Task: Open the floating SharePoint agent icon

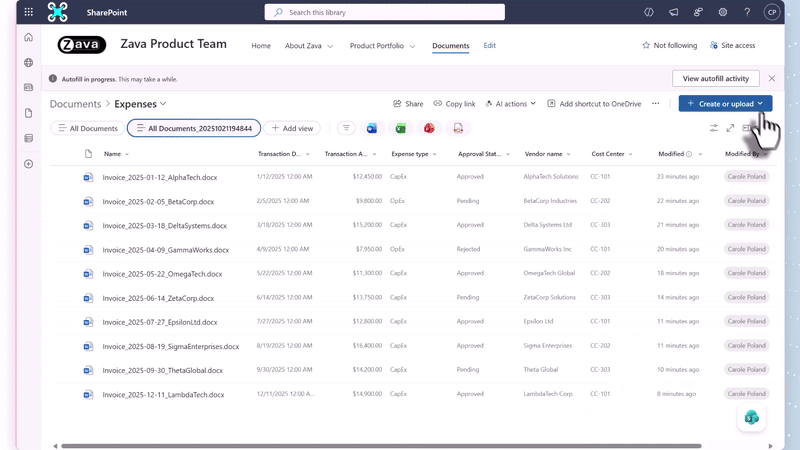Action: pyautogui.click(x=752, y=417)
